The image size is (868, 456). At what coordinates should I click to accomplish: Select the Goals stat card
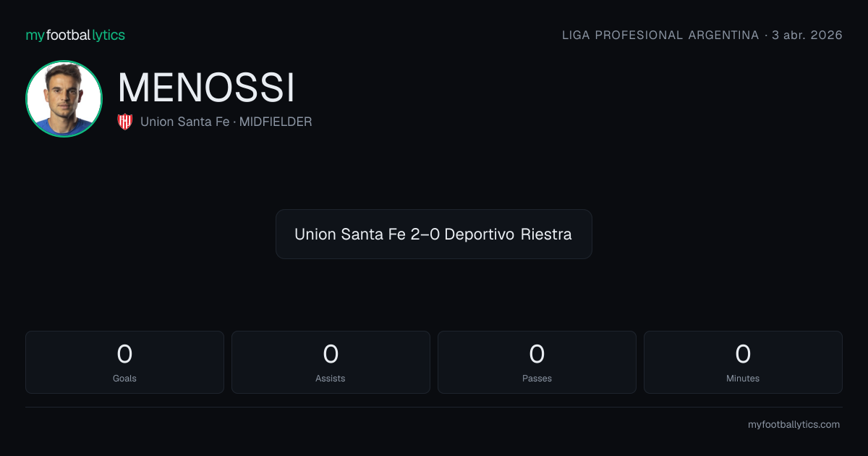(x=124, y=362)
